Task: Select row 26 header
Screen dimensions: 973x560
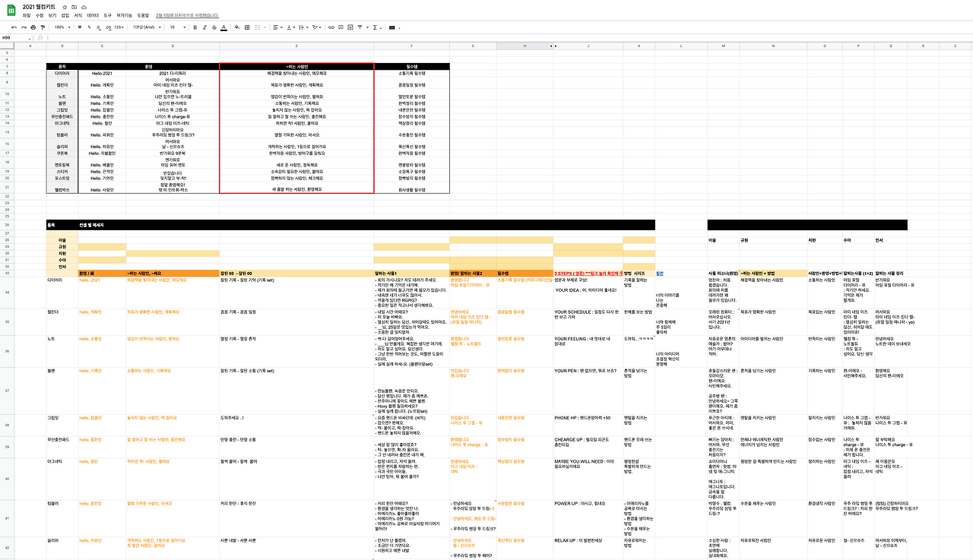Action: pos(7,225)
